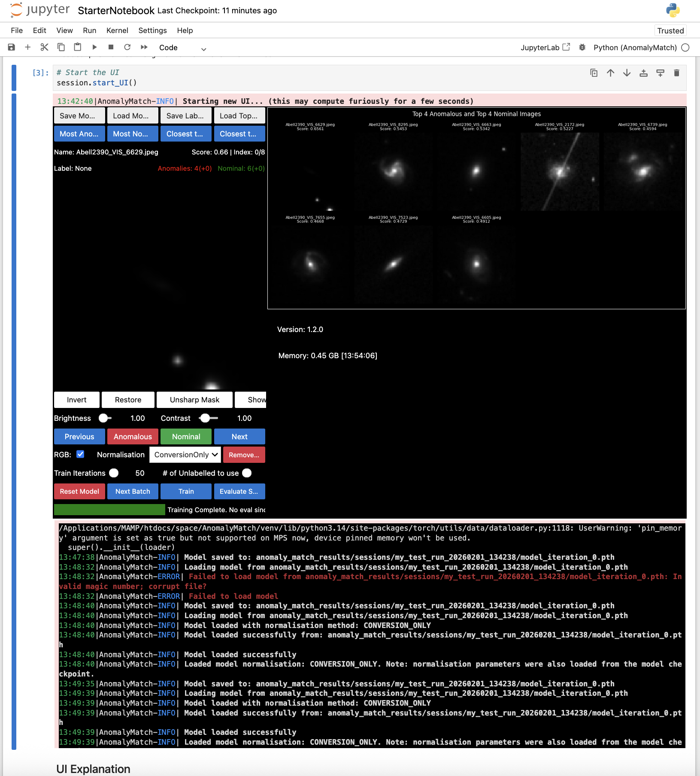Select the Abell2390_VIS_2172.jpeg thumbnail

[560, 172]
